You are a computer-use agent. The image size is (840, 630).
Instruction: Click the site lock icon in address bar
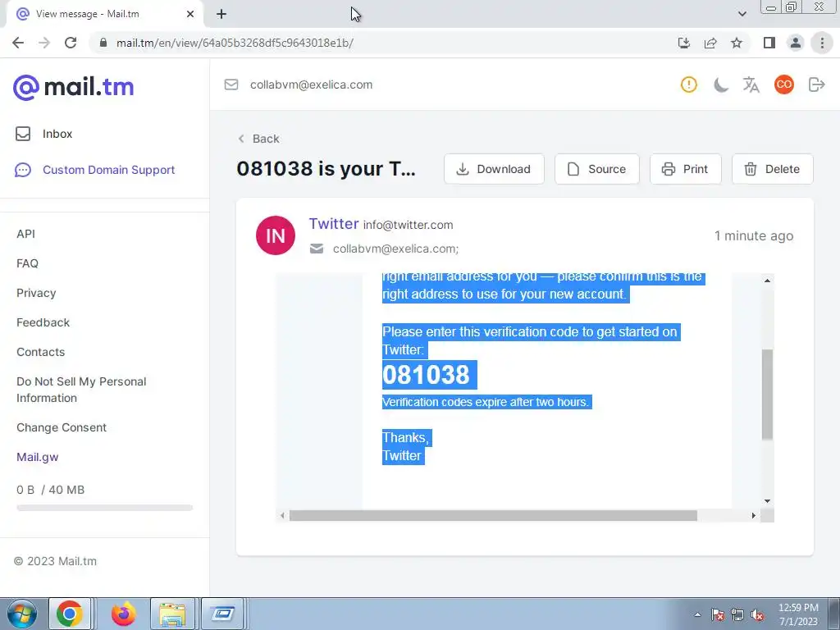coord(103,43)
